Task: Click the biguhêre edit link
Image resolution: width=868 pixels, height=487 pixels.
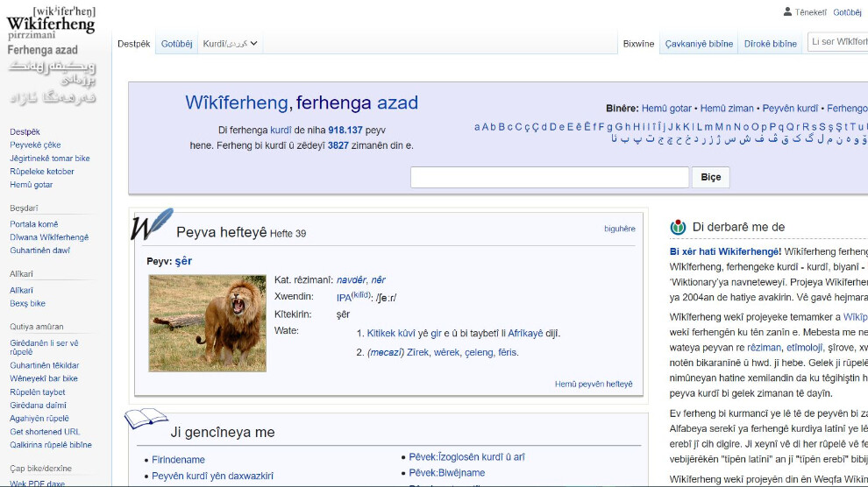Action: (x=620, y=229)
